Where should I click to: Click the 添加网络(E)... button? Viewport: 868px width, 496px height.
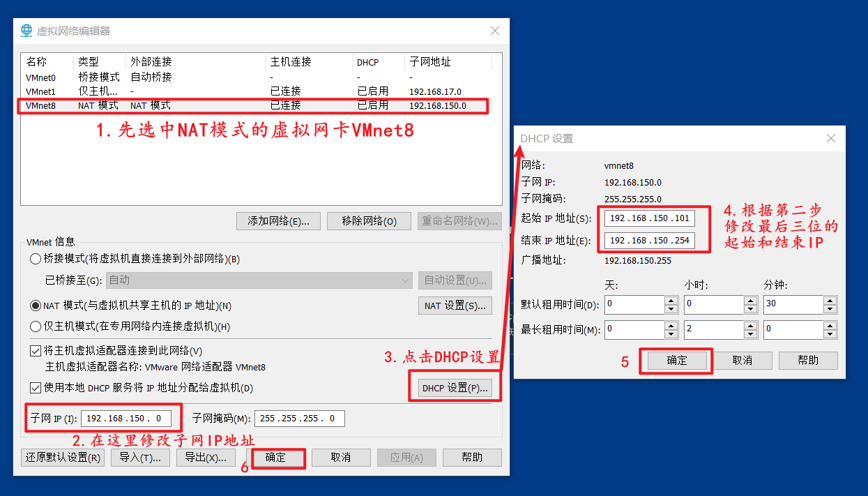point(278,221)
